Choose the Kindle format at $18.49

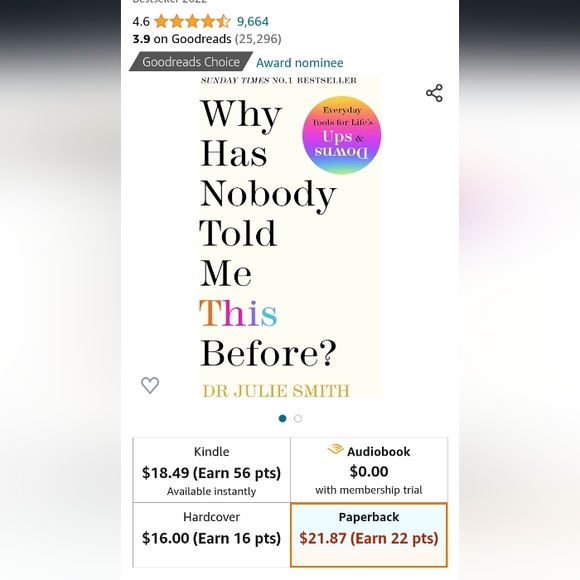pyautogui.click(x=212, y=470)
